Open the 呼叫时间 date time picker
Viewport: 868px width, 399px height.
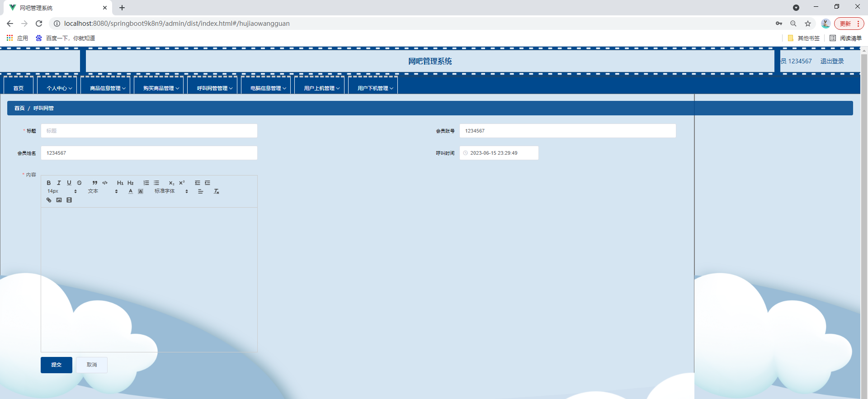coord(499,153)
